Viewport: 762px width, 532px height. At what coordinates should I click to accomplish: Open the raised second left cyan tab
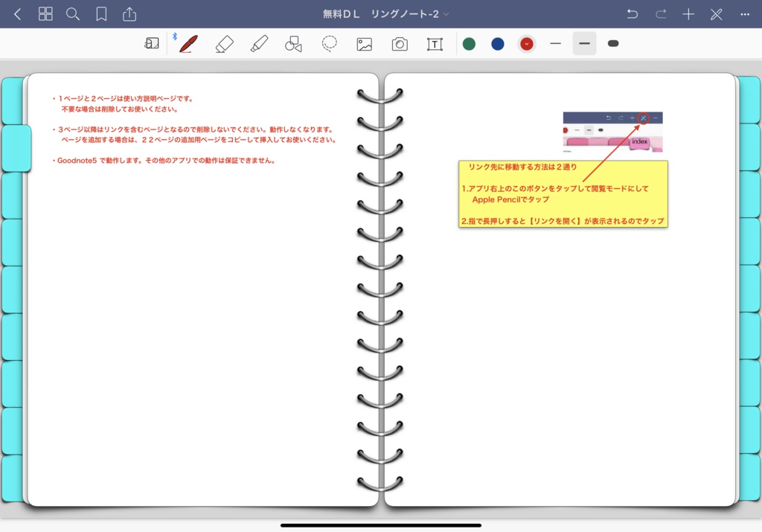pyautogui.click(x=16, y=148)
